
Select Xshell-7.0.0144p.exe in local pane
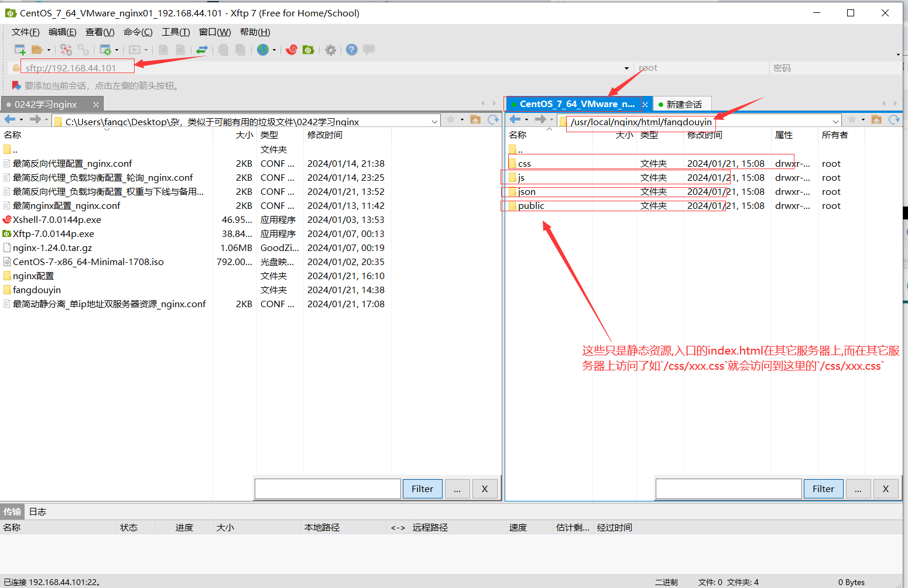[194, 220]
